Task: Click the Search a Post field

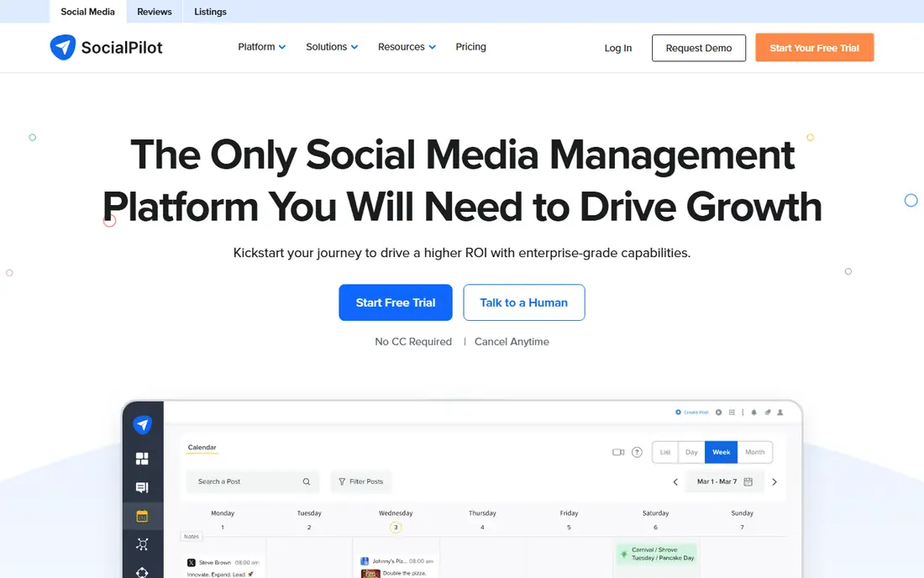Action: coord(252,481)
